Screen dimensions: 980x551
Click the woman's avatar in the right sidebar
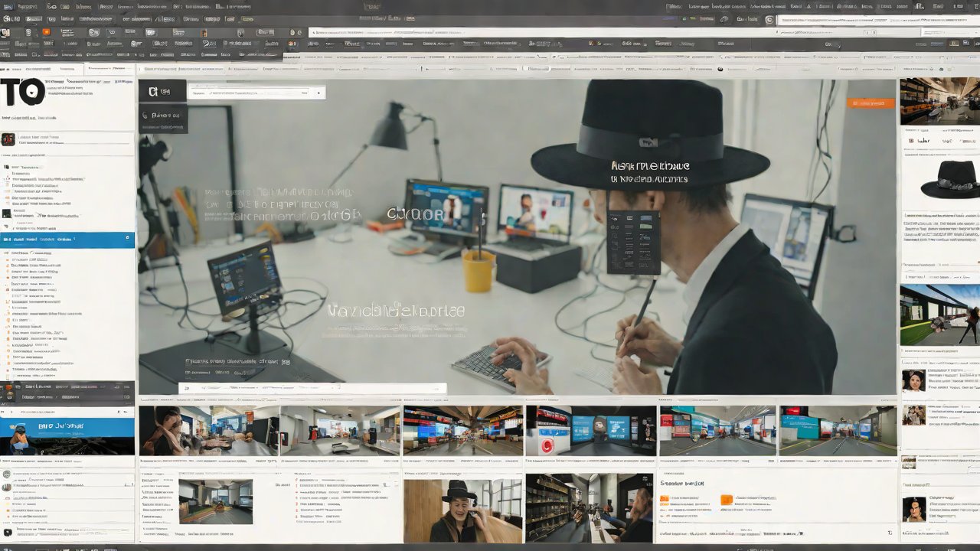click(x=913, y=380)
